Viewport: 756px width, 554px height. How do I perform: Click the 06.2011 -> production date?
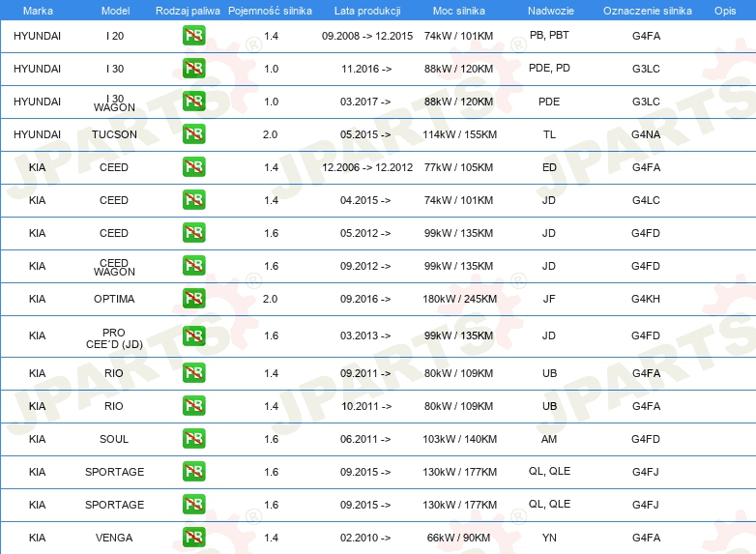[365, 439]
